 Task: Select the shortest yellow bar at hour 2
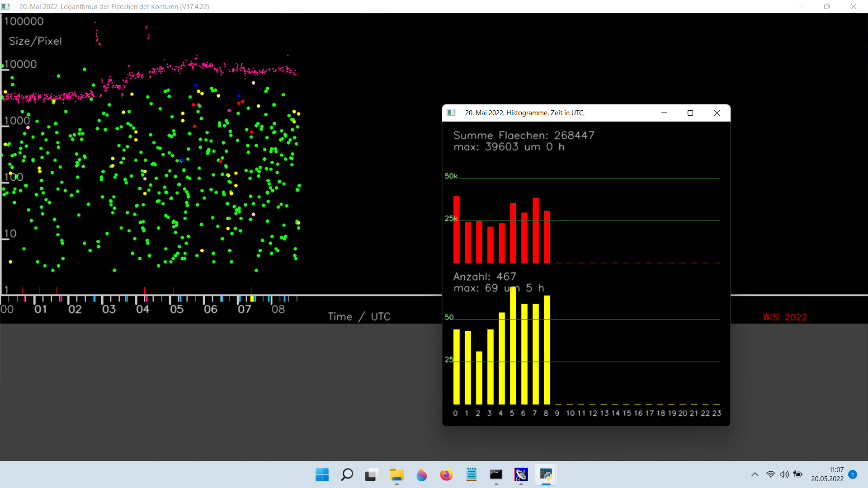coord(479,378)
